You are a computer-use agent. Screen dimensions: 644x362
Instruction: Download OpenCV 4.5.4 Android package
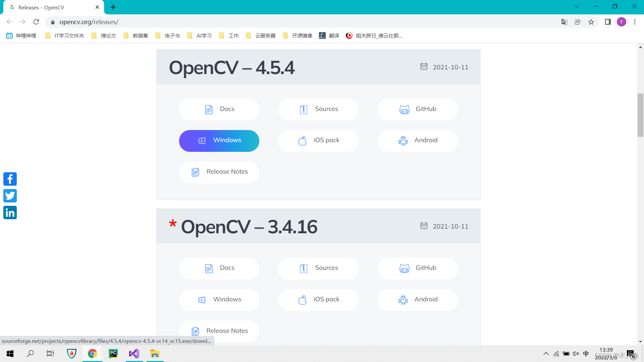click(418, 141)
